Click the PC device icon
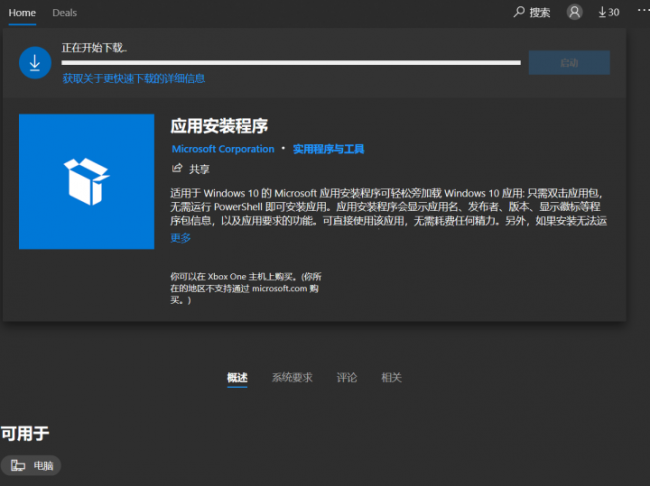The image size is (650, 486). click(18, 465)
